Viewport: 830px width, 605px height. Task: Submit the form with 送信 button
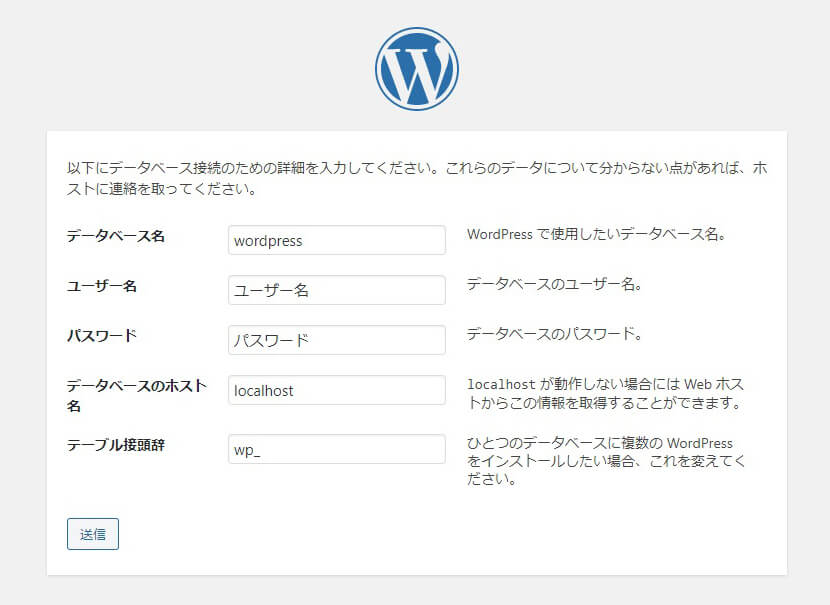pos(93,534)
